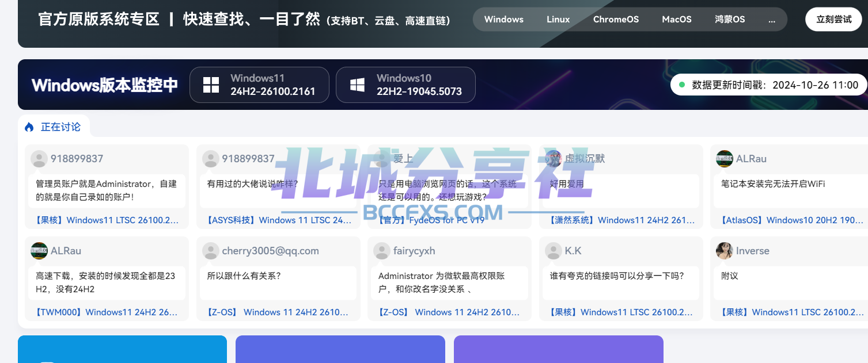The height and width of the screenshot is (363, 868).
Task: Open 918899837's avatar above 有用过的大佬说说咋样
Action: point(211,159)
